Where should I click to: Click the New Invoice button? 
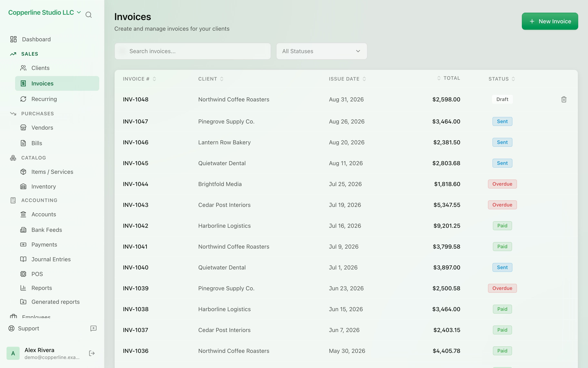click(550, 21)
